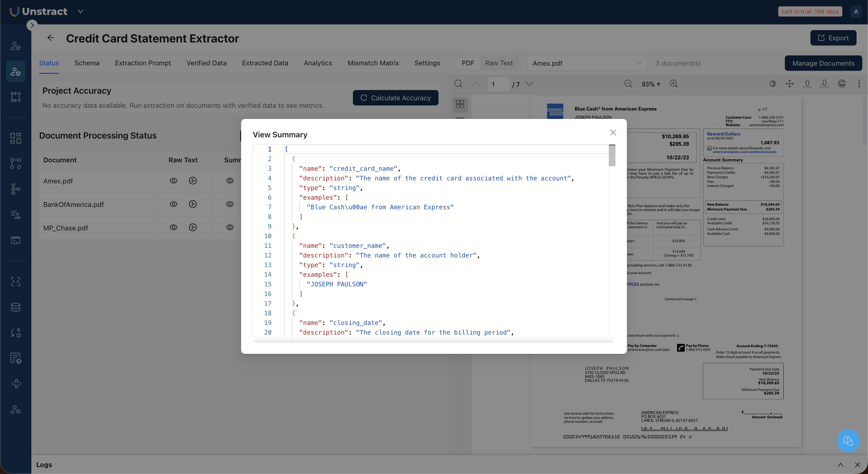Screen dimensions: 868x474
Task: Click the back arrow beside the project title
Action: [x=51, y=38]
